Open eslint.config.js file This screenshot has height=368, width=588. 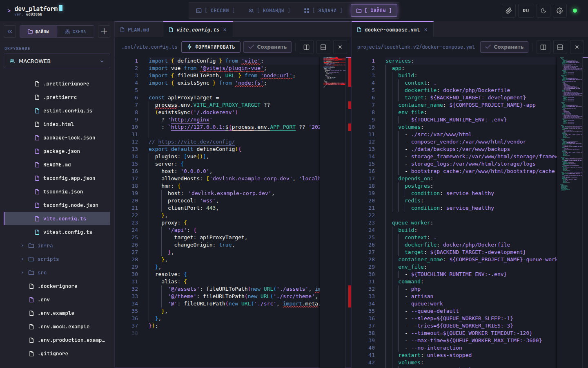click(x=57, y=111)
